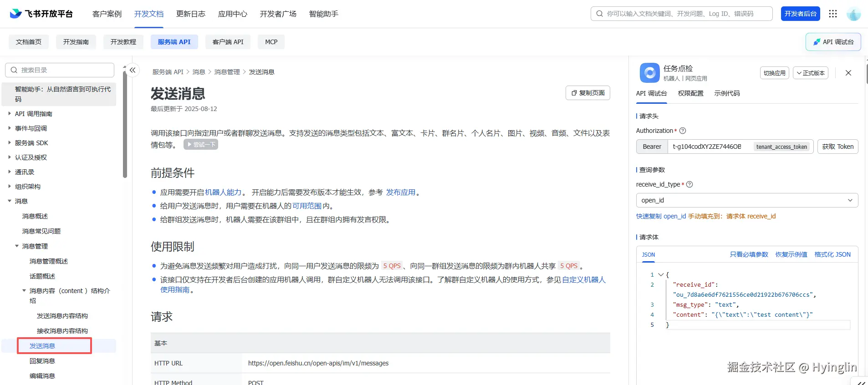Screen dimensions: 868x385
Task: Expand the 通讯录 tree node
Action: point(10,172)
